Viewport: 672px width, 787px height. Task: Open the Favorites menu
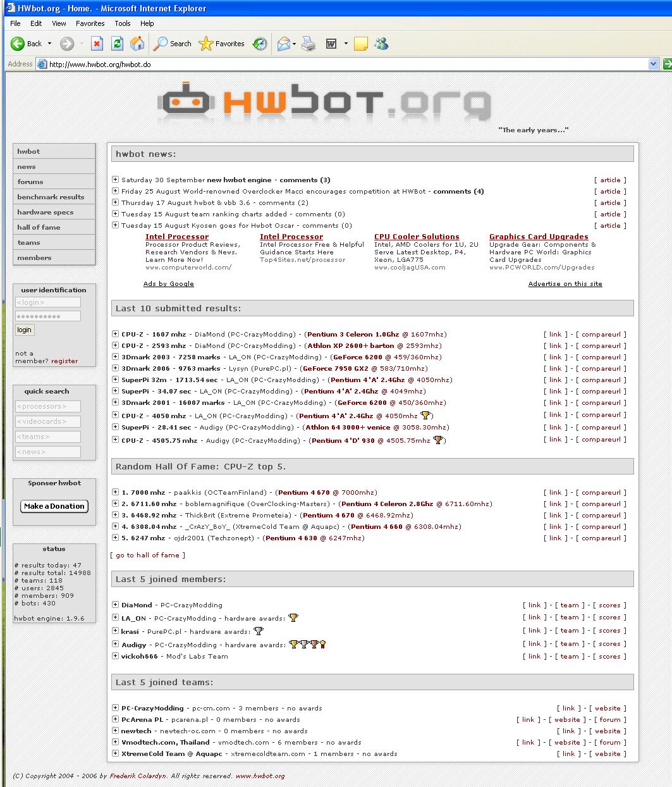(x=90, y=23)
